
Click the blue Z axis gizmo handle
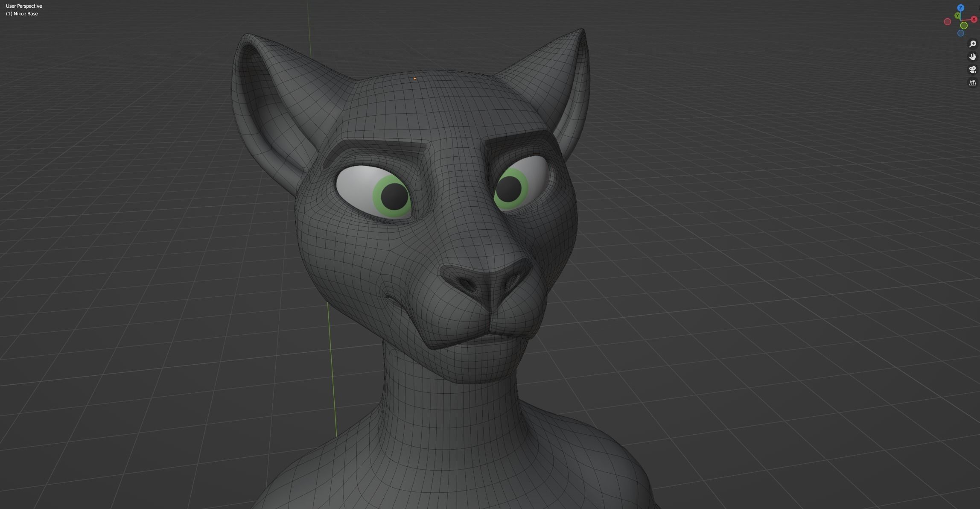point(961,8)
